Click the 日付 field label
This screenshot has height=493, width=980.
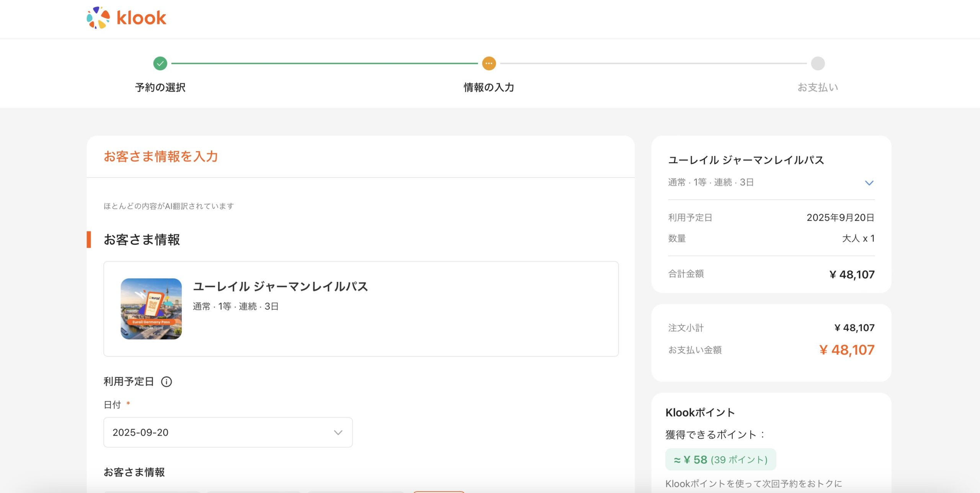112,405
